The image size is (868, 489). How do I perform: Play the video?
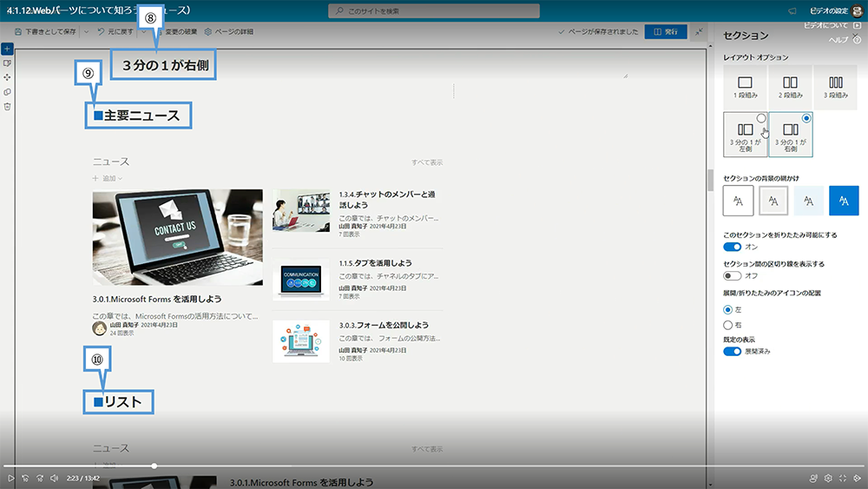point(10,478)
